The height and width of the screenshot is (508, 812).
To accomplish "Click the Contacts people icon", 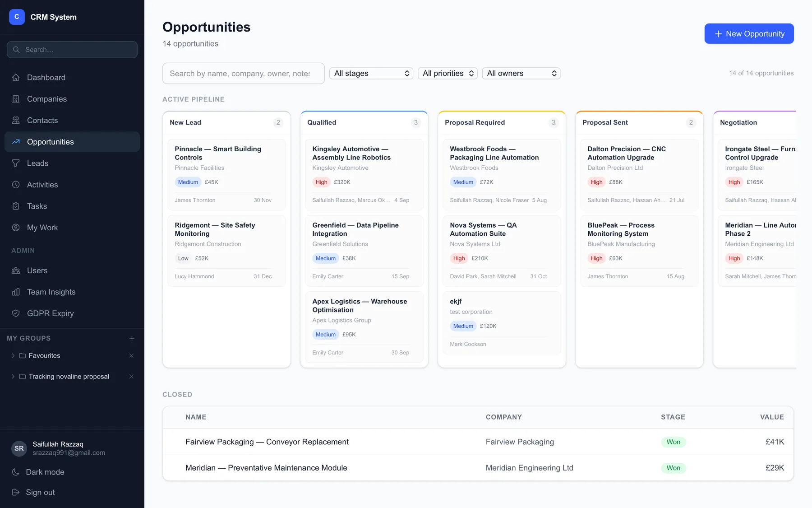I will tap(16, 121).
